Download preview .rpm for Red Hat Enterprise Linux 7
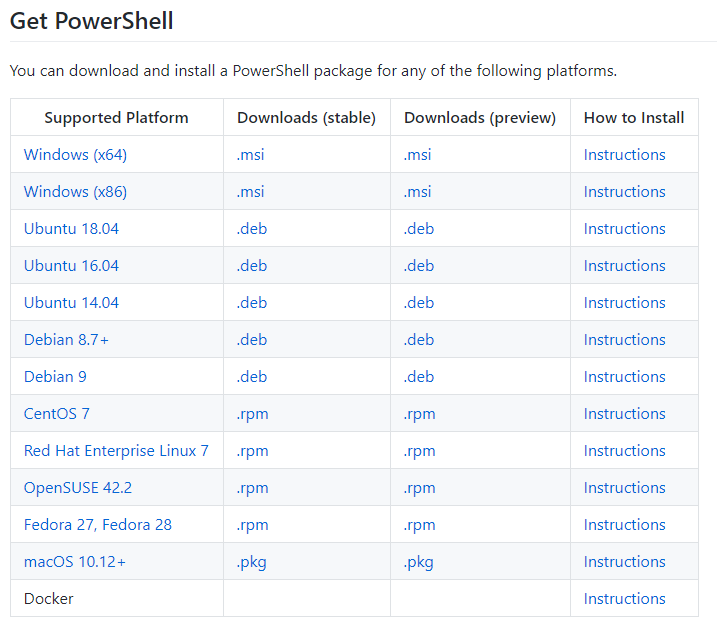This screenshot has height=626, width=717. (x=419, y=452)
